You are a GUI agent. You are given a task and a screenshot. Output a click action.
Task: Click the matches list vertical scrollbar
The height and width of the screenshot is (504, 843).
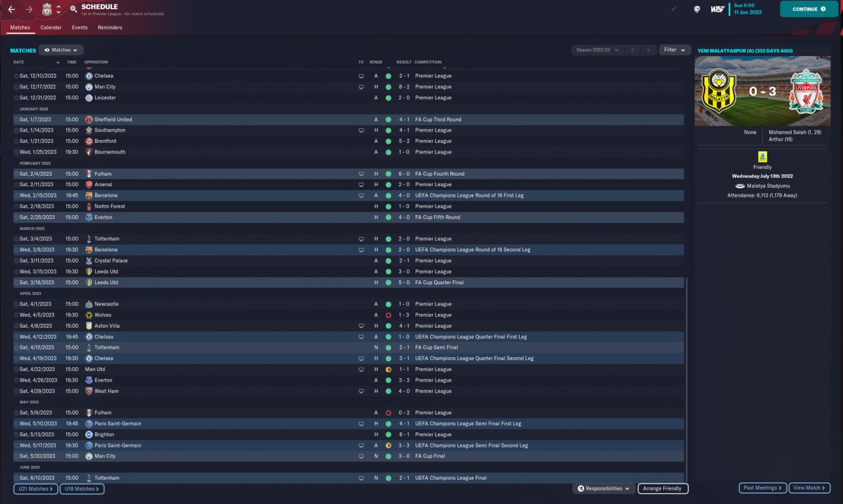tap(686, 380)
